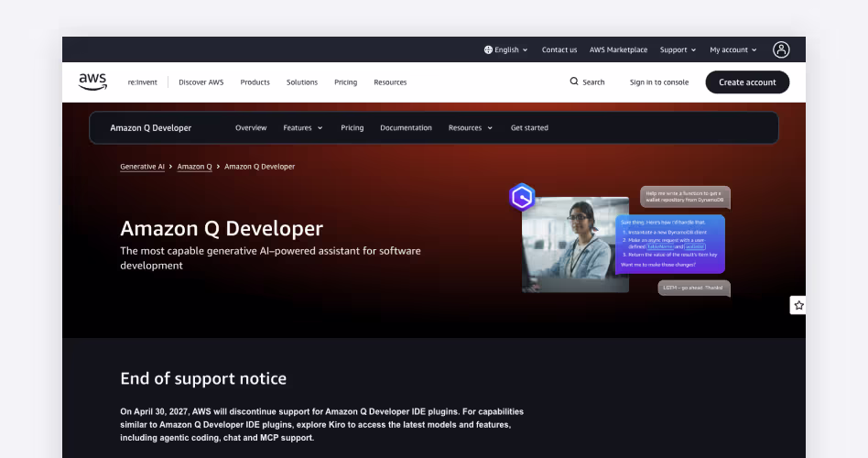Click the Generative AI breadcrumb
868x458 pixels.
(x=142, y=167)
